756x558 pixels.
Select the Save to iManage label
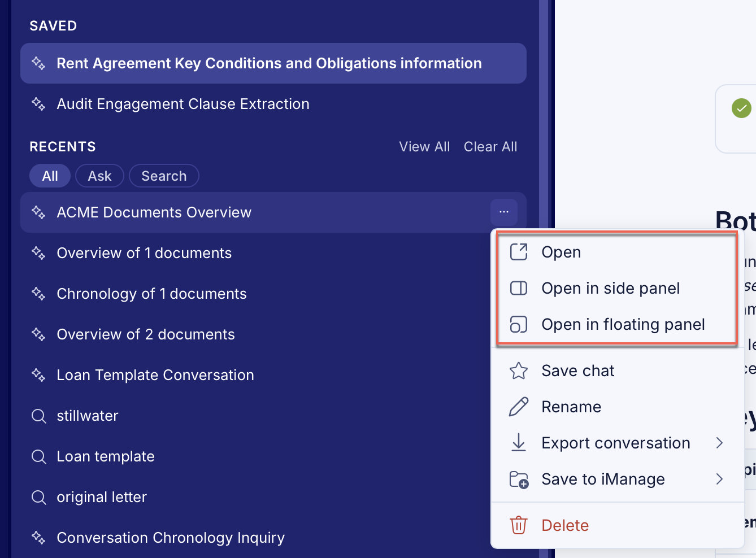click(603, 479)
